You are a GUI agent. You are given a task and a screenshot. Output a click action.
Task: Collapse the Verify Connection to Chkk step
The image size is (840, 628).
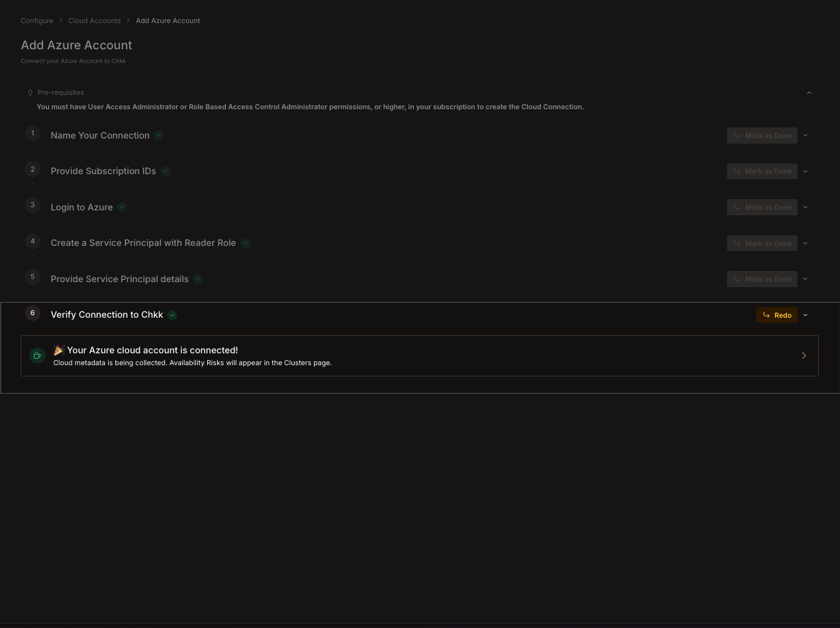pos(805,315)
